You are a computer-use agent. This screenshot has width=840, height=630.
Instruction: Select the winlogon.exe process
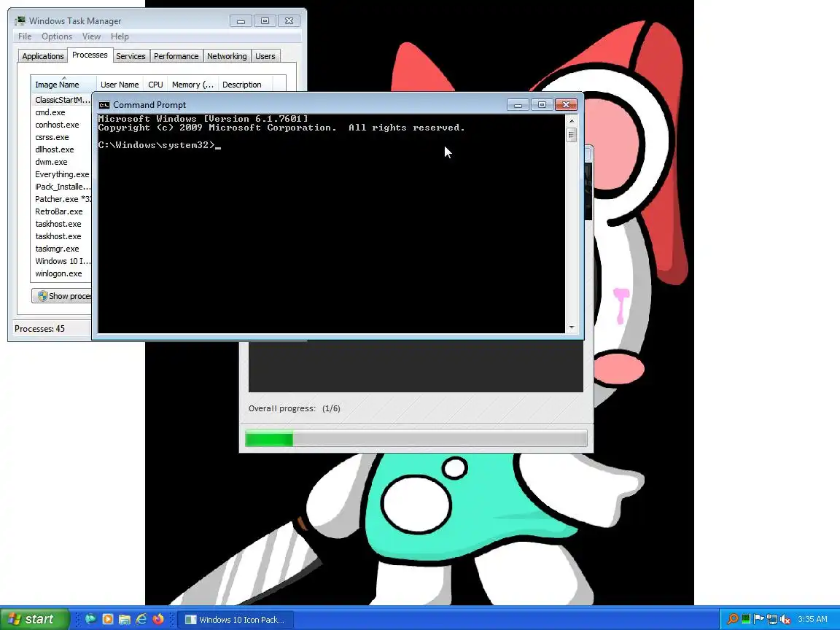tap(61, 273)
